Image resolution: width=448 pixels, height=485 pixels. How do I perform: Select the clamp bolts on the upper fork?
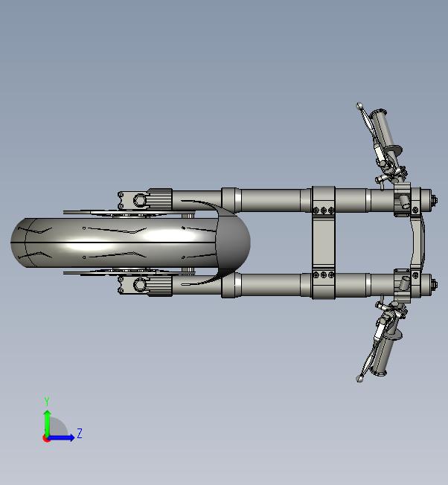[324, 211]
